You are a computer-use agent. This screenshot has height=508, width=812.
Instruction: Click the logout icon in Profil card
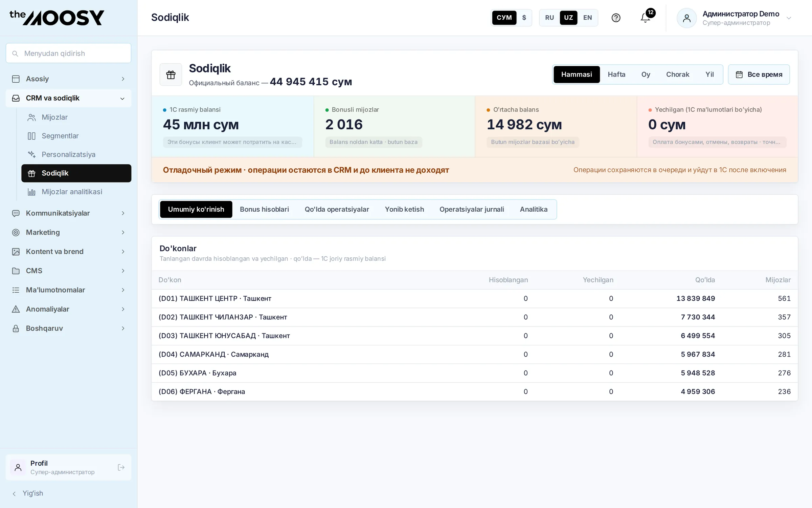point(121,467)
